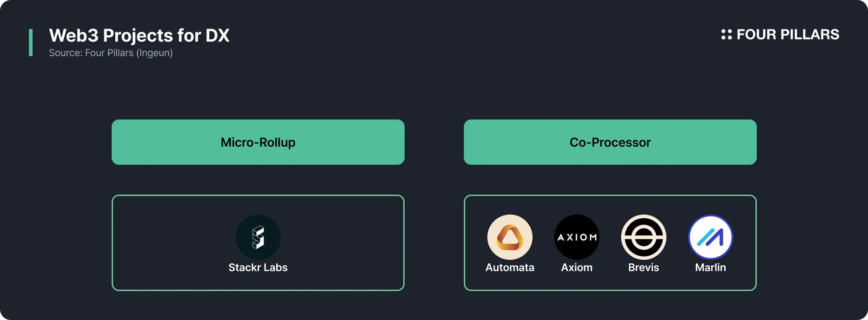Click the Automata name label
This screenshot has height=320, width=868.
tap(510, 267)
